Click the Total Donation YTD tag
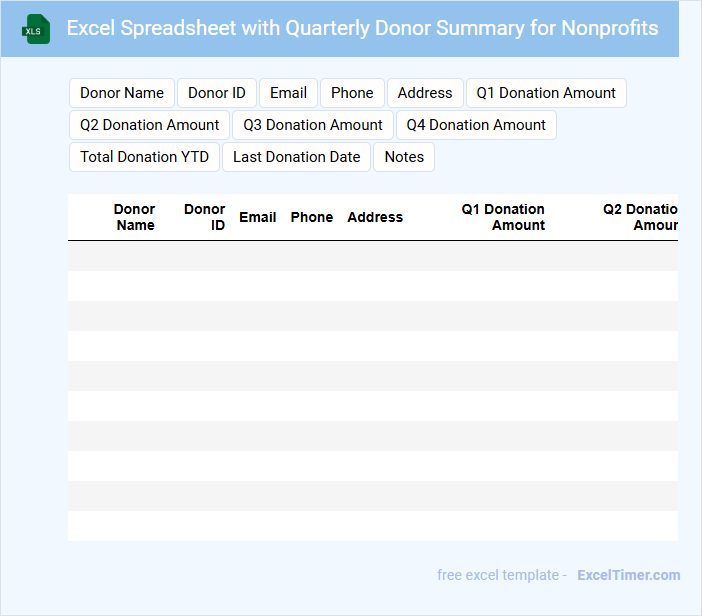Screen dimensions: 702x616 click(x=145, y=157)
